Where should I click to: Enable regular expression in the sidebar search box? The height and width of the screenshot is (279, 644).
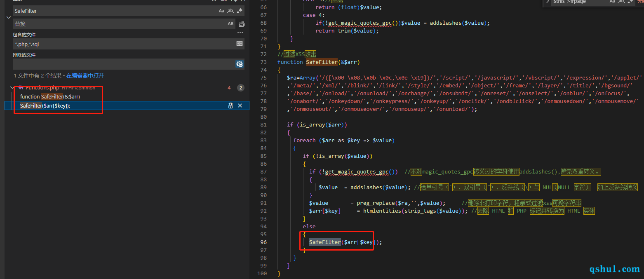(x=240, y=11)
